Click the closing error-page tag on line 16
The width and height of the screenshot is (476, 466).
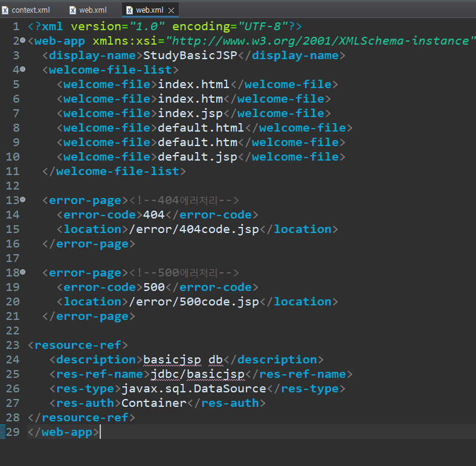click(89, 244)
